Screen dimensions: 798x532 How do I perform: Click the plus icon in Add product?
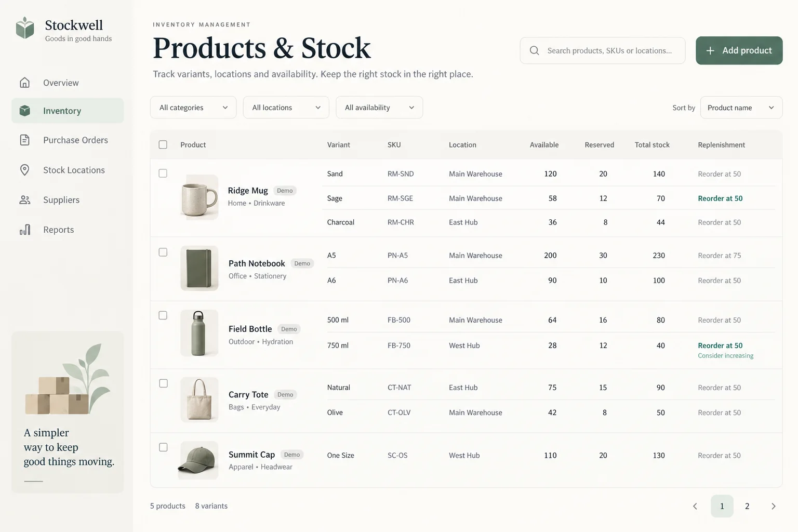point(710,50)
